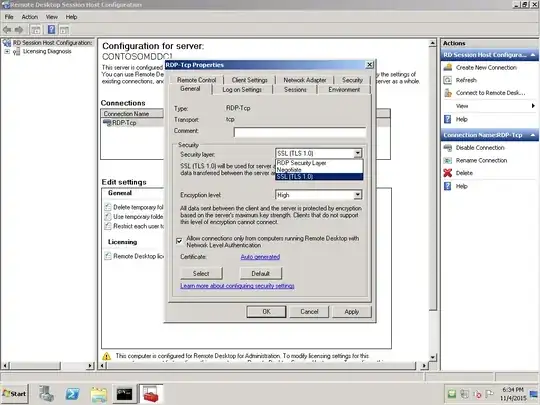This screenshot has height=405, width=540.
Task: Open the View menu
Action: pos(52,17)
